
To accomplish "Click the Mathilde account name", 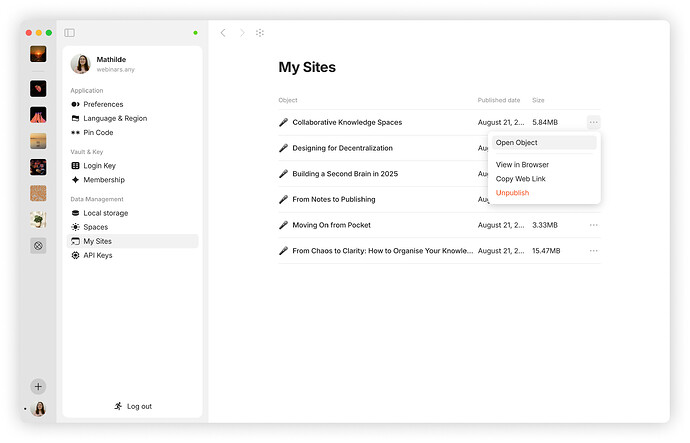I will click(111, 59).
